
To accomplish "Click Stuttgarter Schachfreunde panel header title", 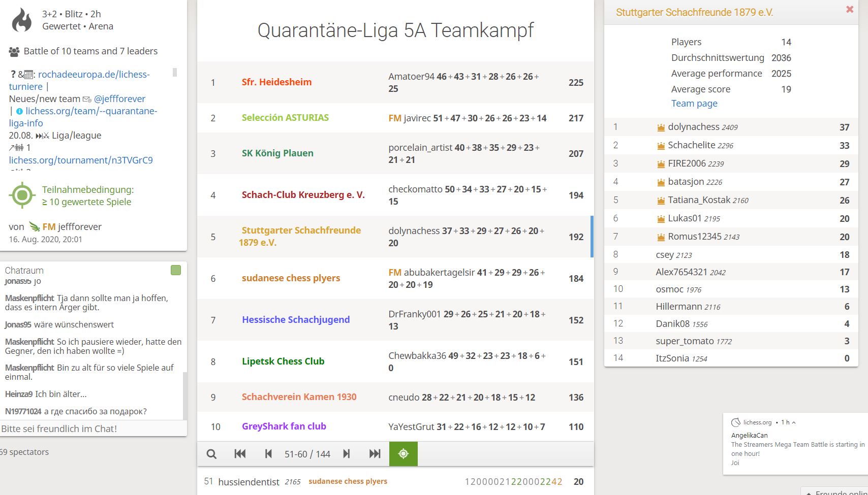I will (x=694, y=13).
